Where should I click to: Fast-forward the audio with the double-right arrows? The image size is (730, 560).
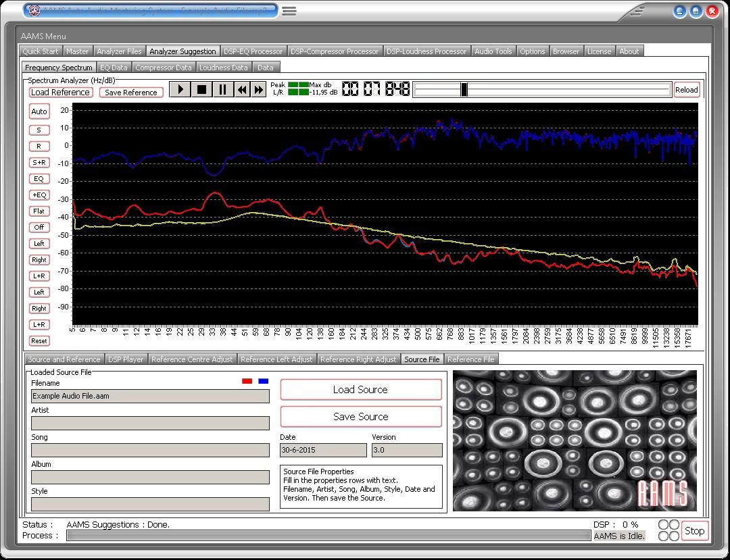tap(258, 89)
